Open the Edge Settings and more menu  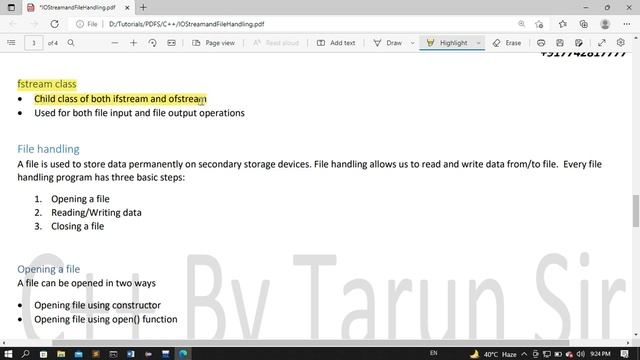tap(627, 24)
